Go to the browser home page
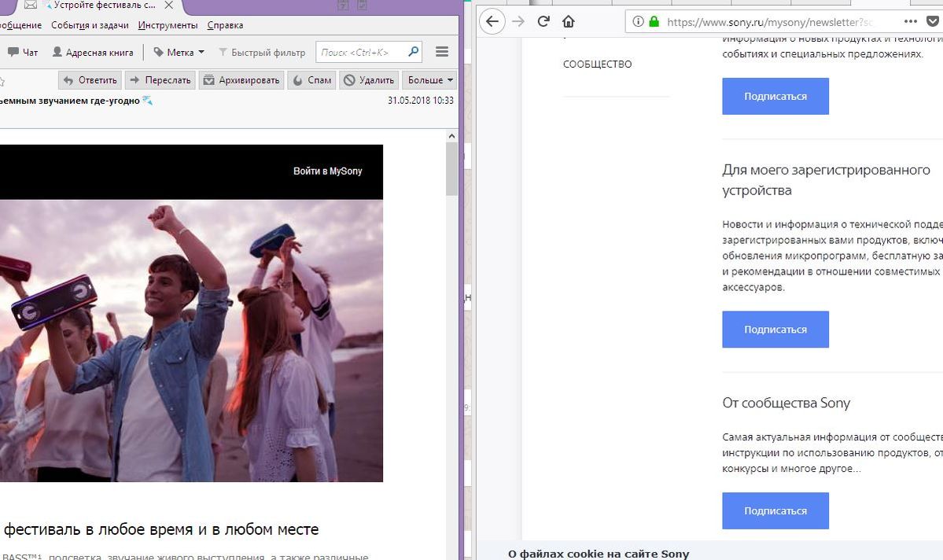 click(x=568, y=21)
